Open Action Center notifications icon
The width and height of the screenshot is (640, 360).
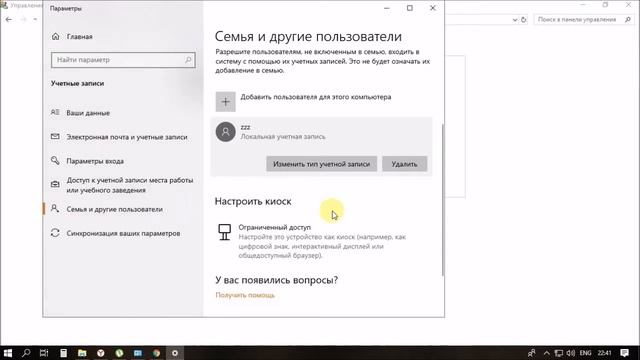click(x=624, y=353)
